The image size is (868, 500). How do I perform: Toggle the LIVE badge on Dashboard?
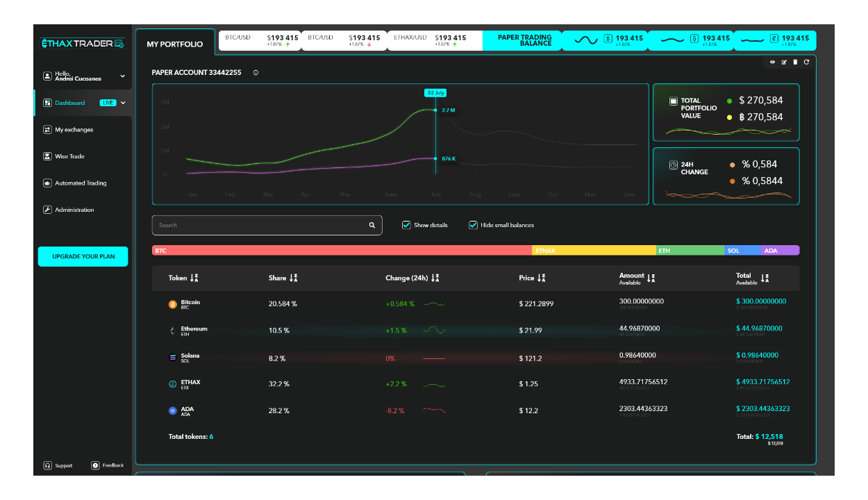coord(108,102)
